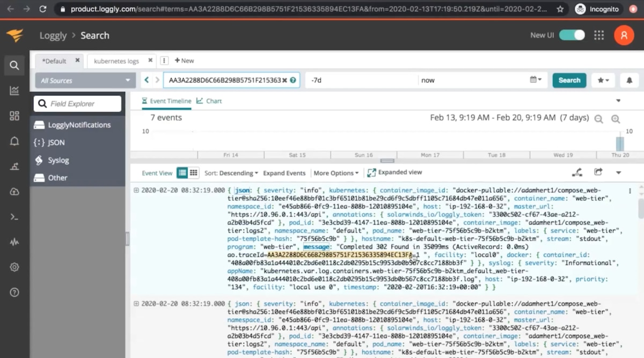Open the All Sources dropdown

(84, 79)
